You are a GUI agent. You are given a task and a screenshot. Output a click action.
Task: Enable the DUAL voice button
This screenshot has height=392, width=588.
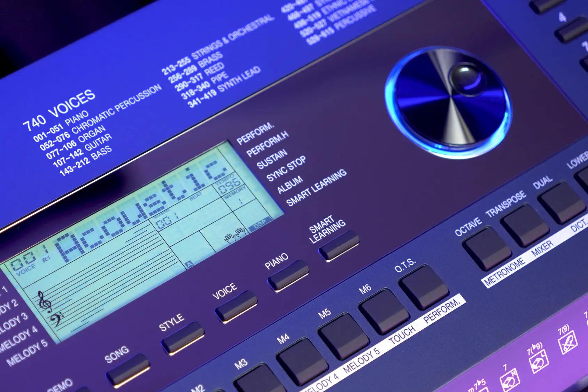tap(561, 202)
